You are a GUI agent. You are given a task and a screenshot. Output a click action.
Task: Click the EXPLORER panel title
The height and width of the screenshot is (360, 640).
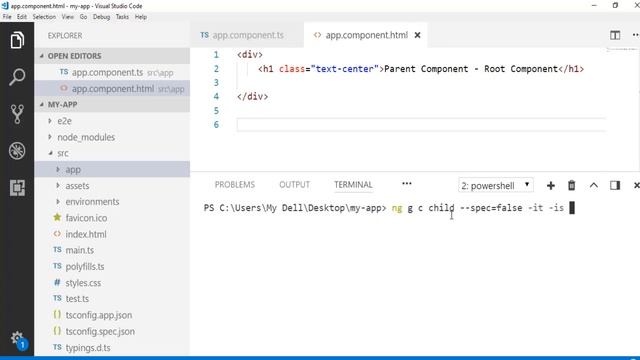point(65,36)
